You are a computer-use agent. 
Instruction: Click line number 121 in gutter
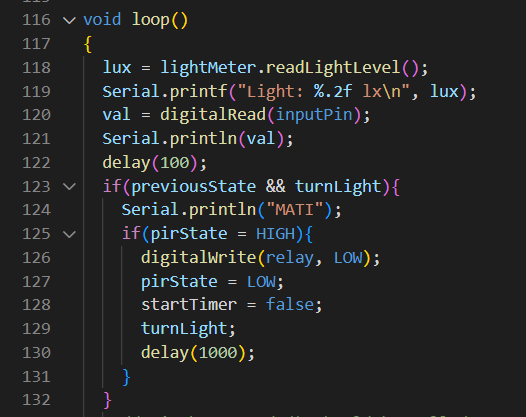click(36, 139)
